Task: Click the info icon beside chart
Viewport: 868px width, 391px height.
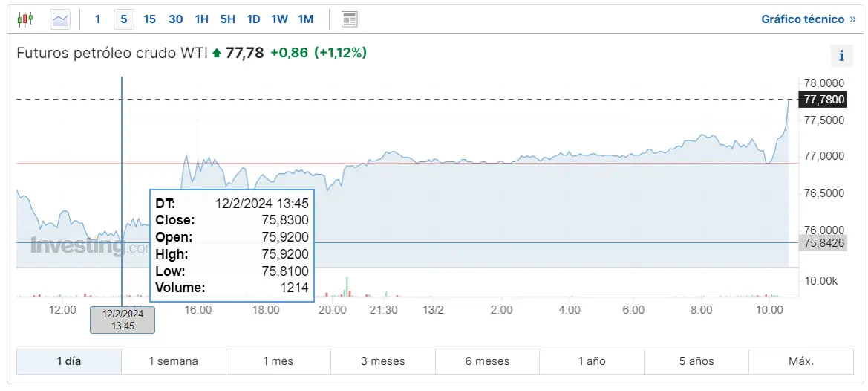Action: tap(841, 56)
